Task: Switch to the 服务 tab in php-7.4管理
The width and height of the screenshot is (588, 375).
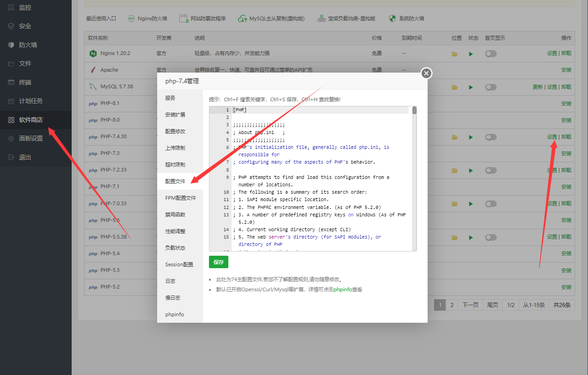Action: click(x=180, y=98)
